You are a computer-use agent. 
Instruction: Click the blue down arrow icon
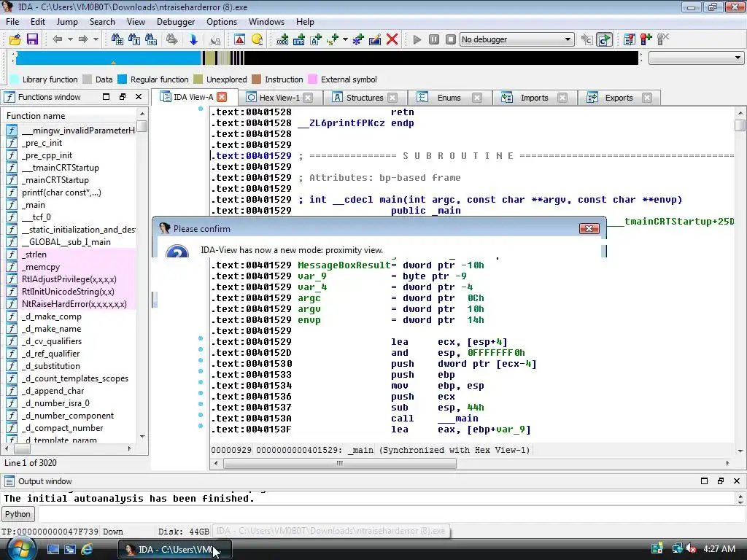193,39
